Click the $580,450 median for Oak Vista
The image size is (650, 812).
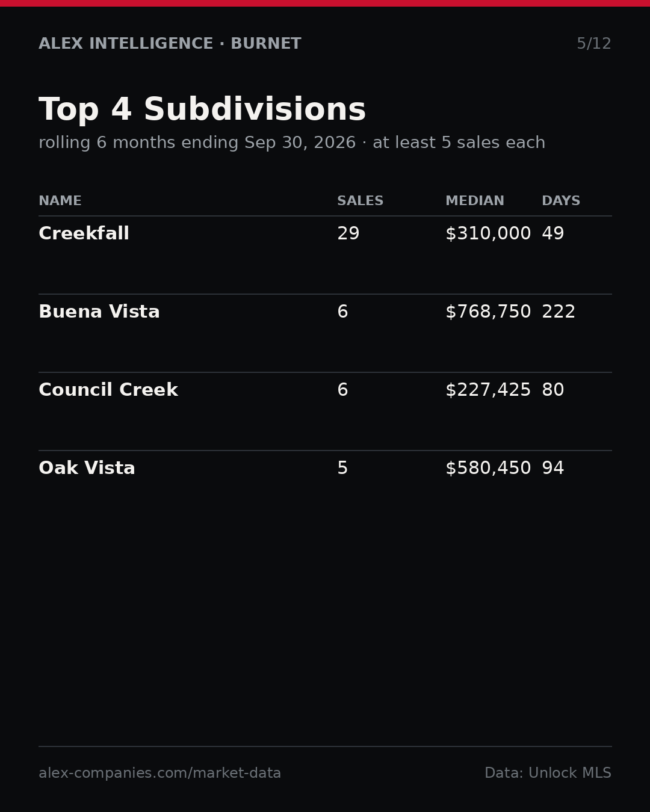click(488, 469)
